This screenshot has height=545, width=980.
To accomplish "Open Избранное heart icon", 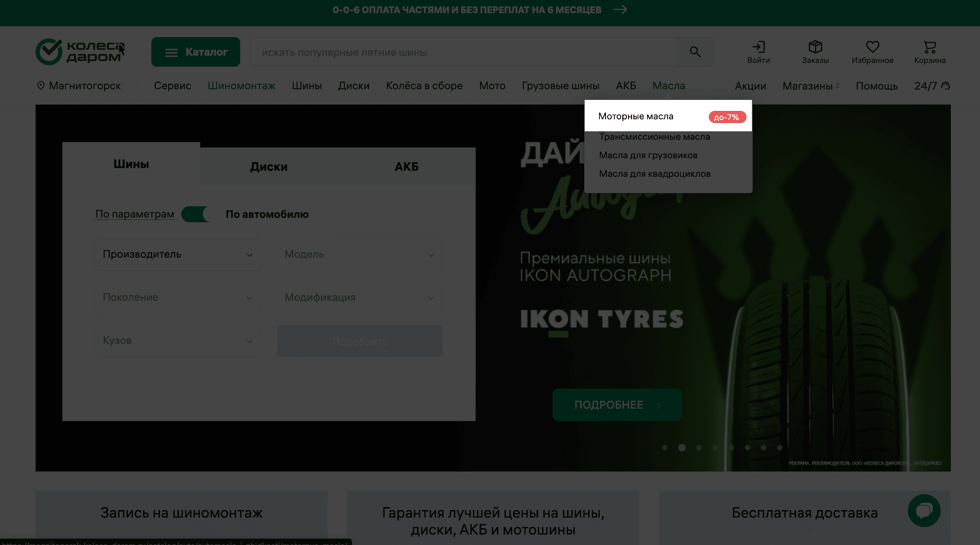I will pyautogui.click(x=872, y=47).
